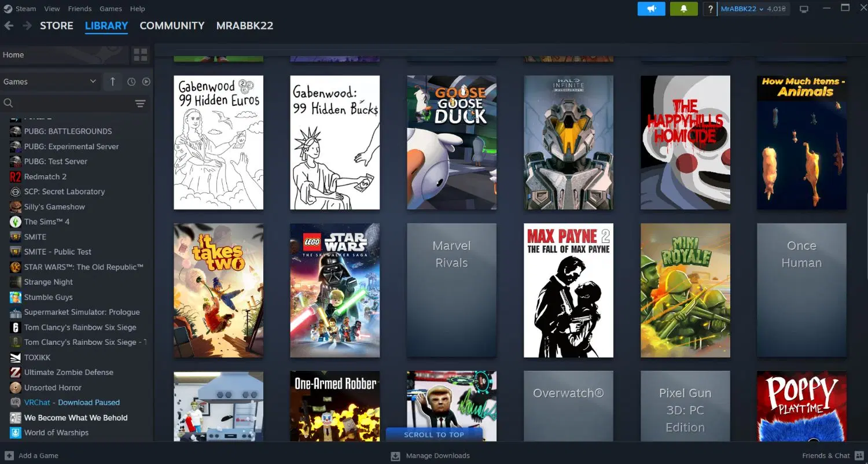Image resolution: width=868 pixels, height=464 pixels.
Task: Open the LEGO Star Wars cover
Action: (335, 290)
